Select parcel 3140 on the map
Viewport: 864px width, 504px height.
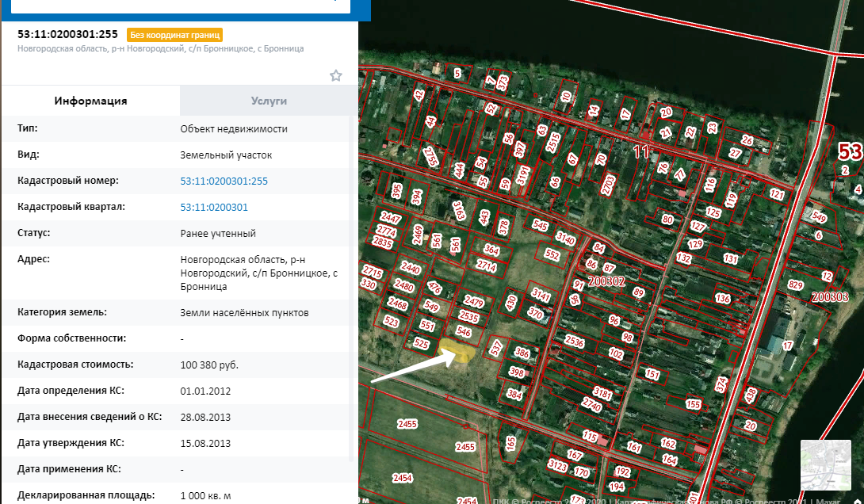coord(565,239)
